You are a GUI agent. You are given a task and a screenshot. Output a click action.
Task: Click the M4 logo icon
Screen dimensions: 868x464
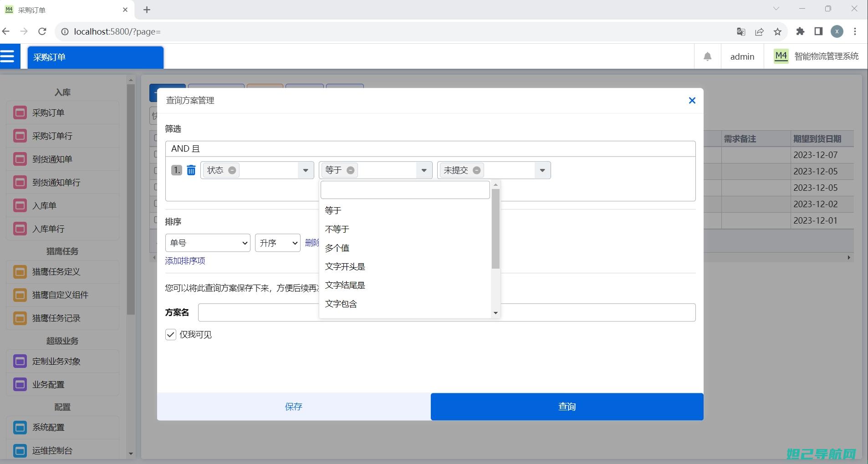[x=781, y=56]
